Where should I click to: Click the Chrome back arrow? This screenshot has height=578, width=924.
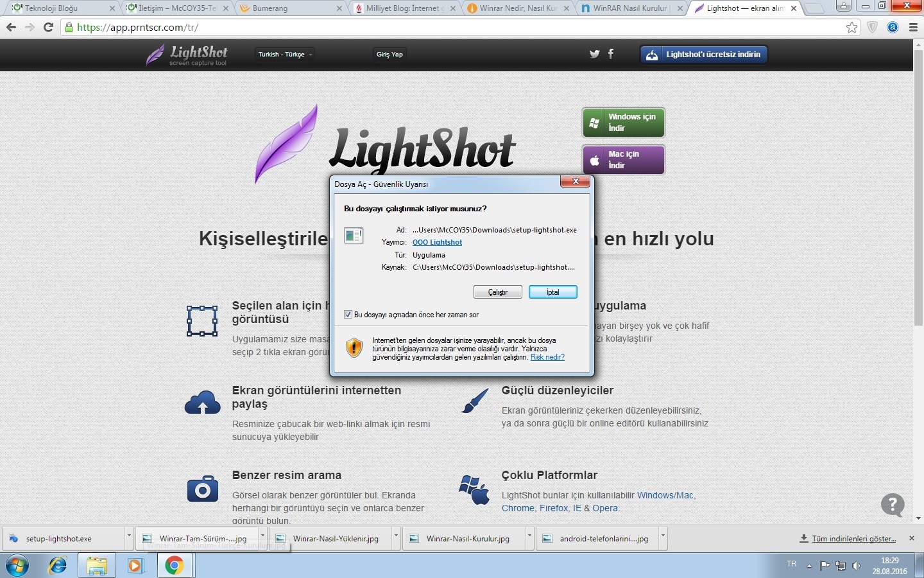point(11,28)
